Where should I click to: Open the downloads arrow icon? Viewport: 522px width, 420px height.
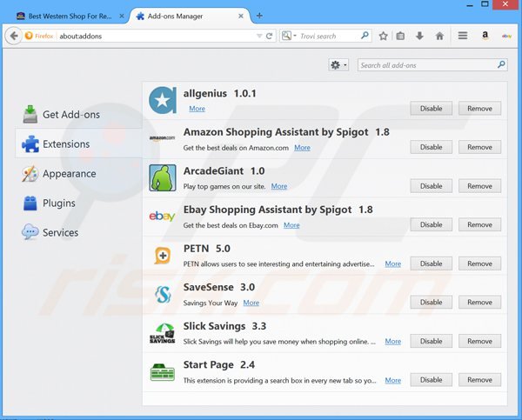click(x=419, y=36)
